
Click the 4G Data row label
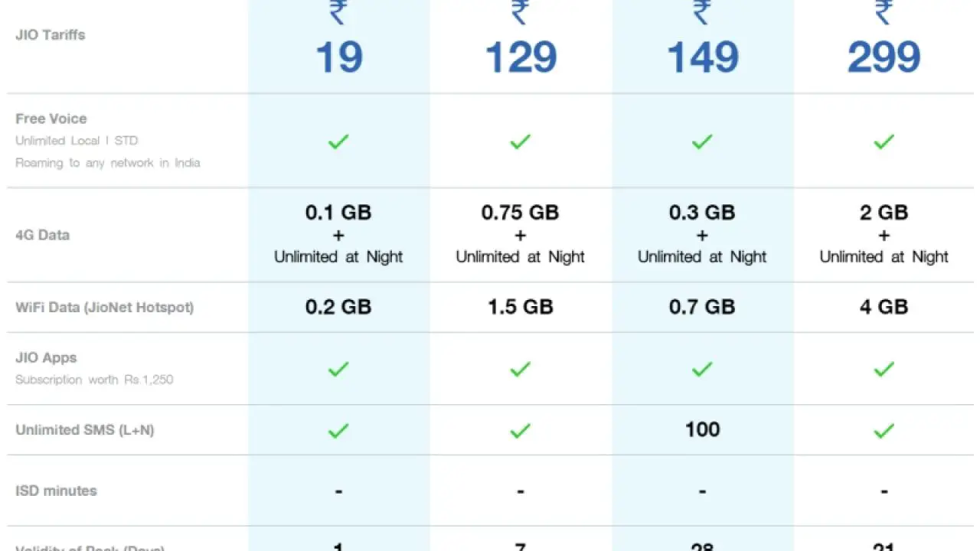[x=43, y=236]
